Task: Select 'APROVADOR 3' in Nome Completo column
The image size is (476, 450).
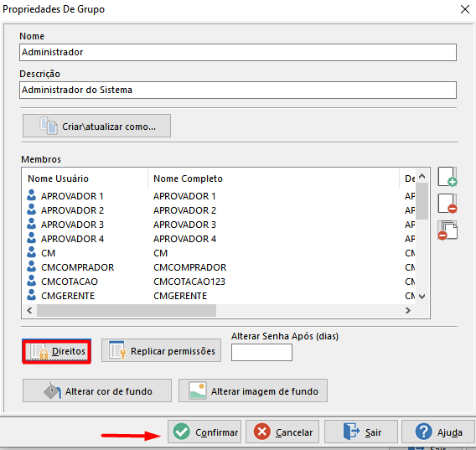Action: coord(184,225)
